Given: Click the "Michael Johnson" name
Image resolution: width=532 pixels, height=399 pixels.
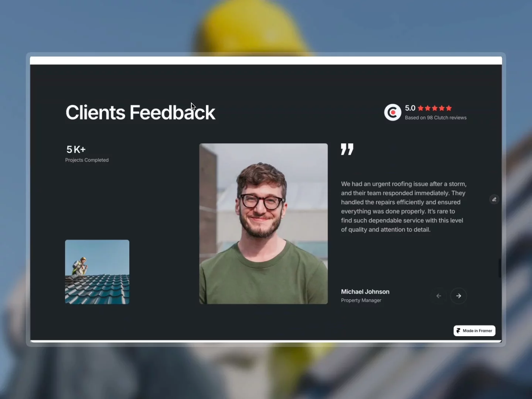Looking at the screenshot, I should [365, 292].
